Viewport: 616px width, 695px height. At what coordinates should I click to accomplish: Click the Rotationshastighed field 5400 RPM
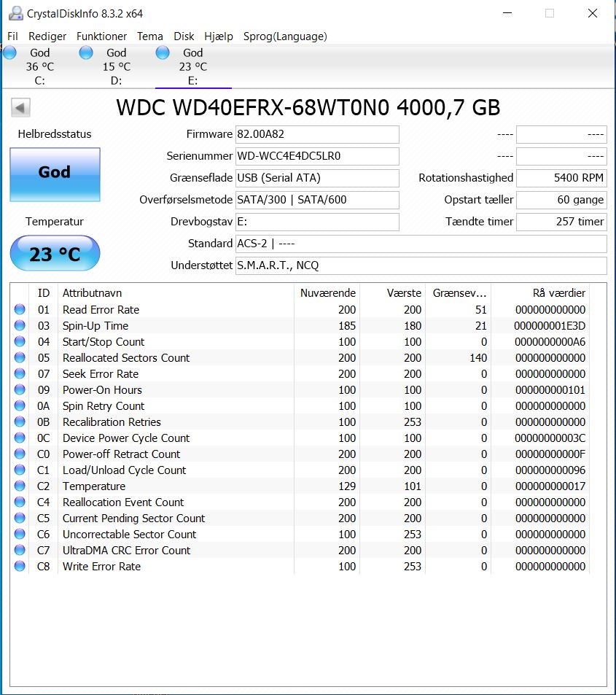pos(561,178)
